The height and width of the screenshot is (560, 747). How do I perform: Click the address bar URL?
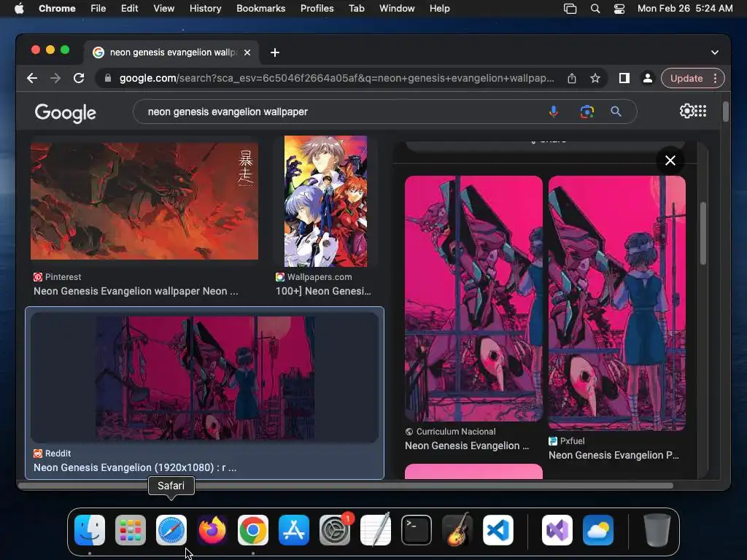click(x=336, y=78)
